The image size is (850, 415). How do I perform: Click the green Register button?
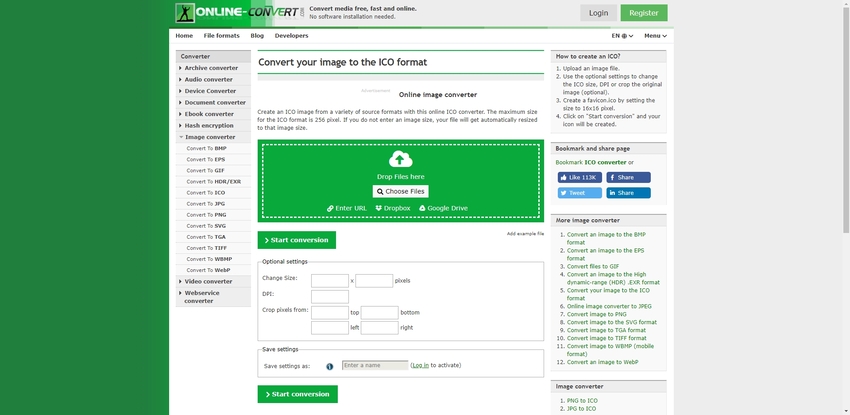pyautogui.click(x=643, y=13)
